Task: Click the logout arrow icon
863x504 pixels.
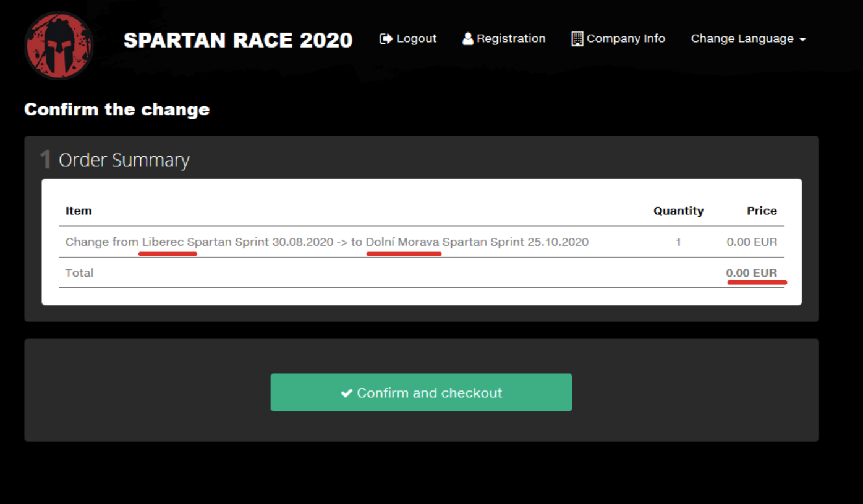Action: [386, 39]
